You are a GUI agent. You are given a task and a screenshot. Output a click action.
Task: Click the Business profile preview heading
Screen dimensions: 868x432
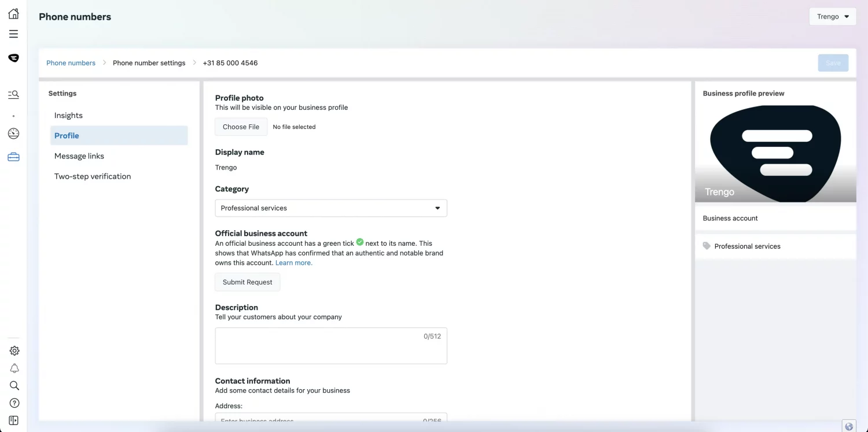click(744, 93)
